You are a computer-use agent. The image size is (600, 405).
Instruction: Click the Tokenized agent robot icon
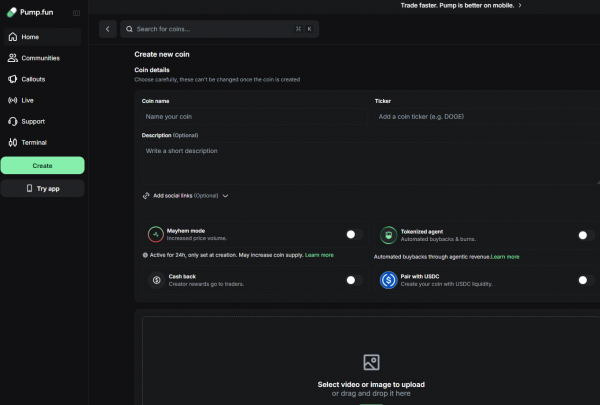coord(388,235)
